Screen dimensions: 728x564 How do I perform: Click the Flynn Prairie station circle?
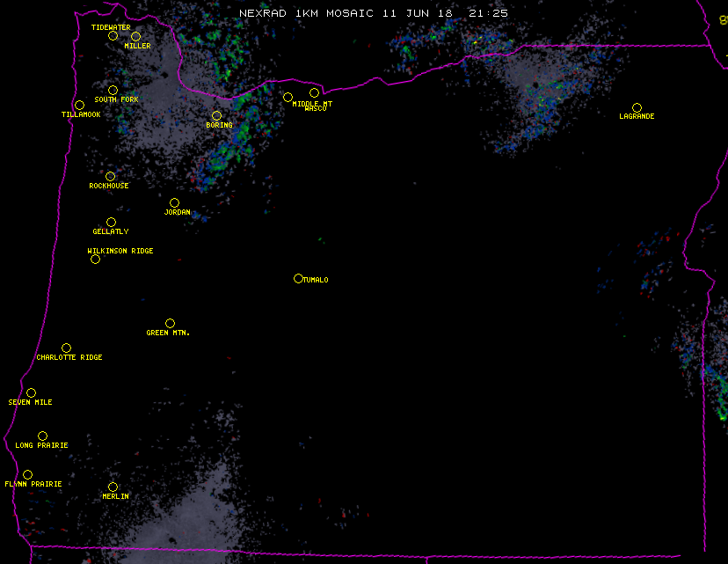click(27, 475)
